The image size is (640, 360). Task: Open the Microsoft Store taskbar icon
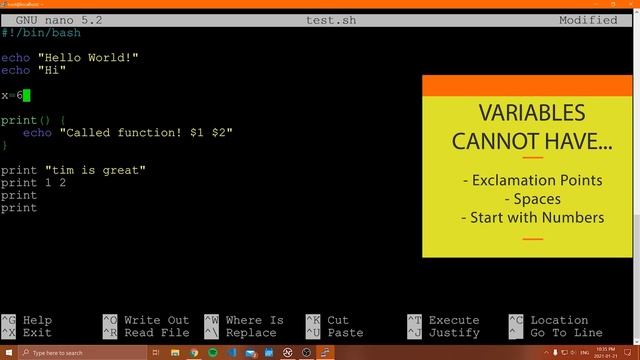click(x=269, y=353)
